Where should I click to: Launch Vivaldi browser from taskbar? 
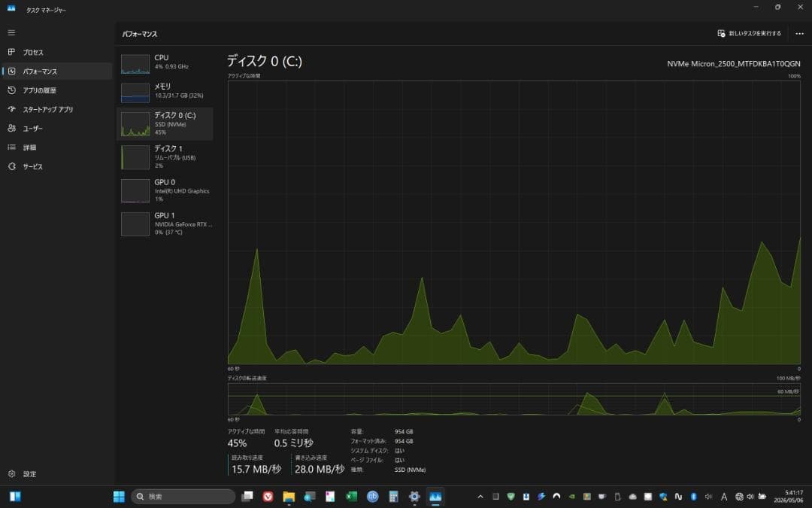coord(268,497)
